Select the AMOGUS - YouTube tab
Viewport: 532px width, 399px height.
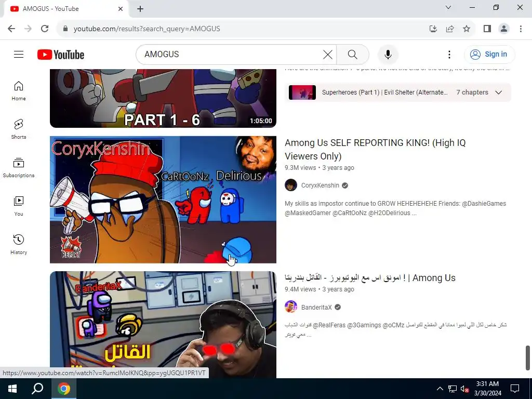click(66, 9)
